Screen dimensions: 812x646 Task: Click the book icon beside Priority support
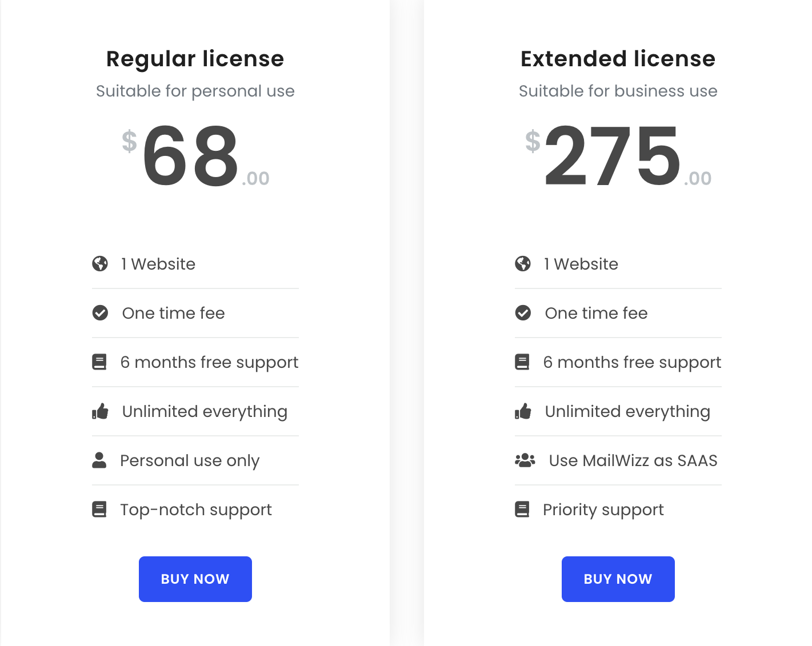(x=522, y=509)
